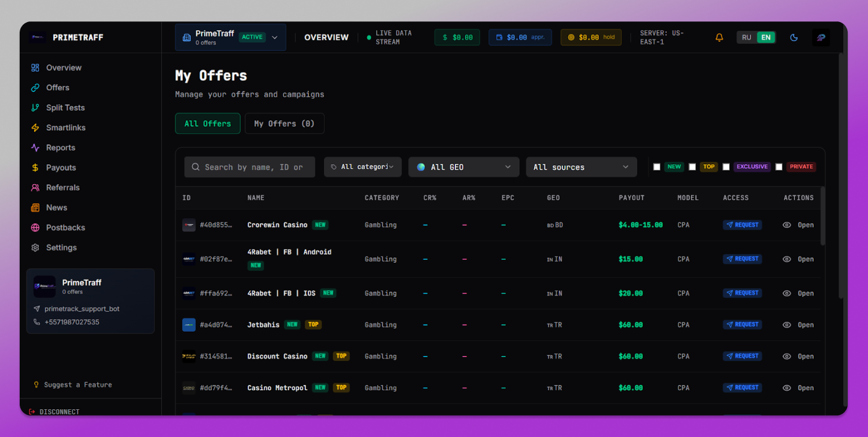868x437 pixels.
Task: Click primetrack_support_bot contact text
Action: click(x=82, y=309)
